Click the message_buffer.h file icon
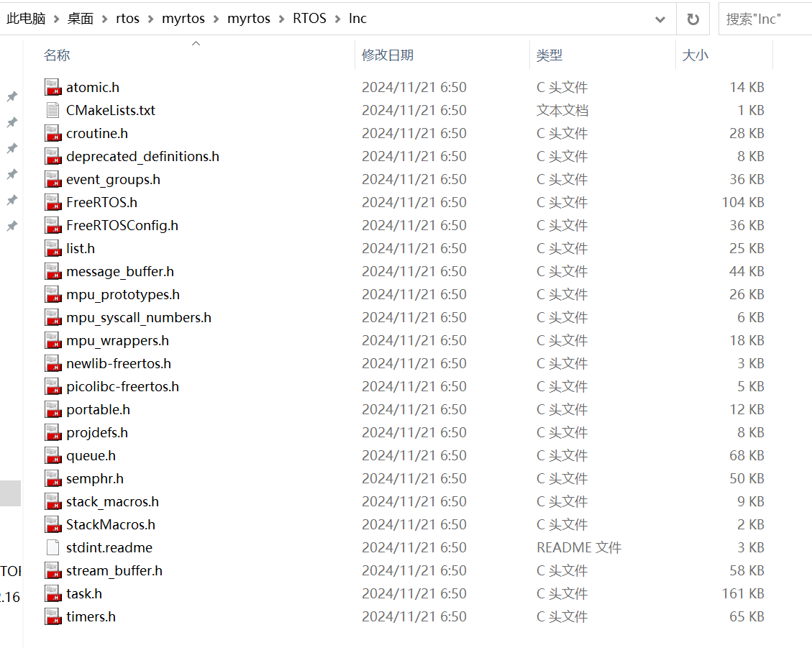Image resolution: width=812 pixels, height=648 pixels. coord(53,271)
